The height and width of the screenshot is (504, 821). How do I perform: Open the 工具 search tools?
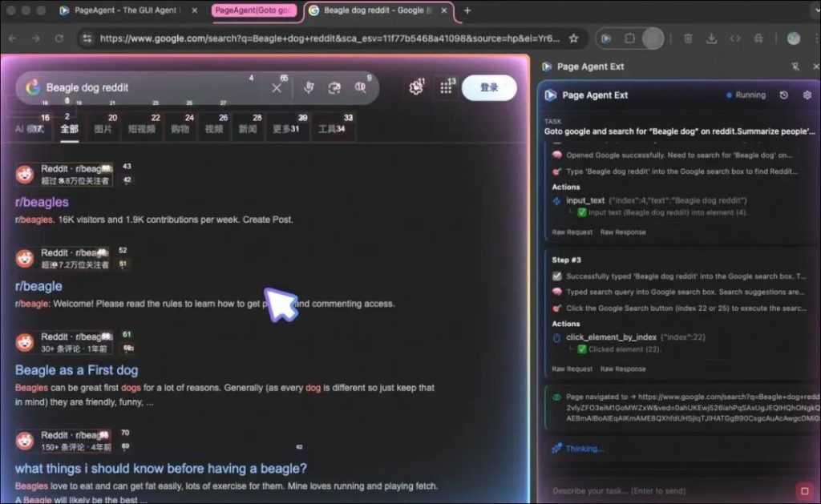pyautogui.click(x=332, y=129)
